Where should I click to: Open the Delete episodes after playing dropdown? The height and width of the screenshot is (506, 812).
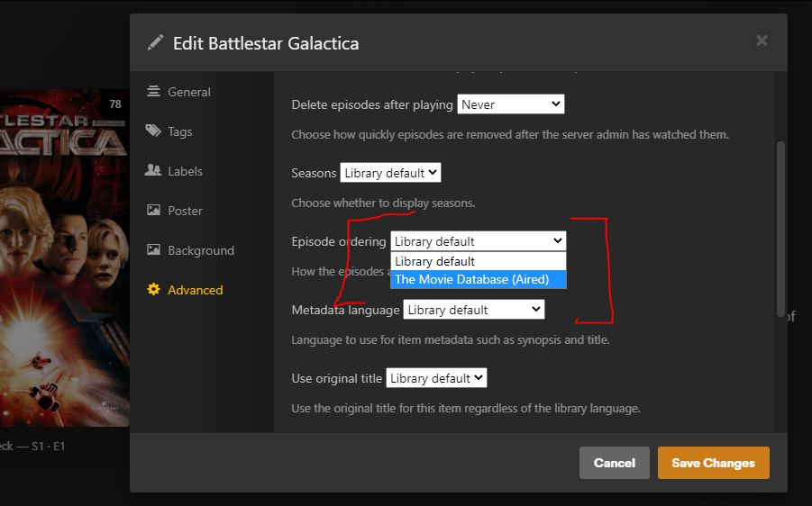(x=510, y=104)
